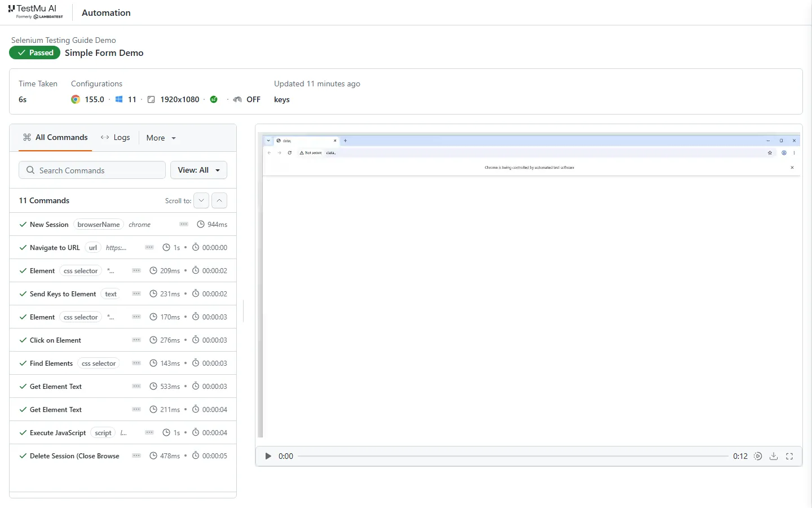This screenshot has height=508, width=812.
Task: Enter fullscreen video mode
Action: [789, 456]
